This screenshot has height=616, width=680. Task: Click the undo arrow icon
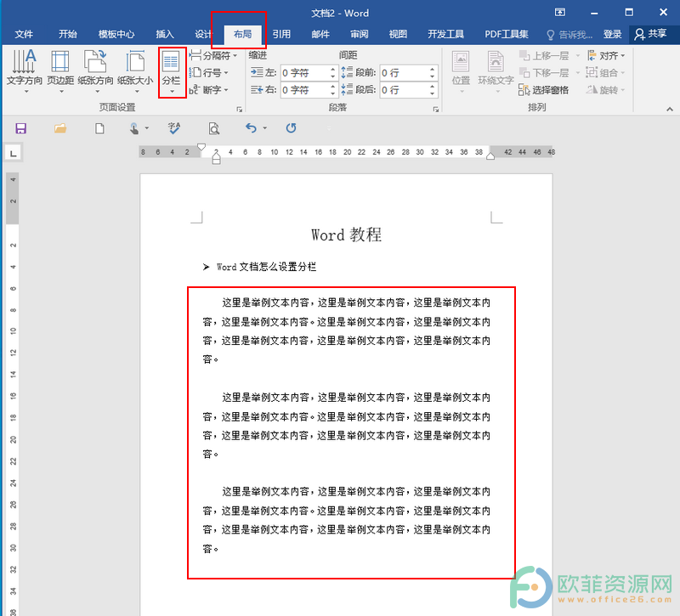coord(251,128)
